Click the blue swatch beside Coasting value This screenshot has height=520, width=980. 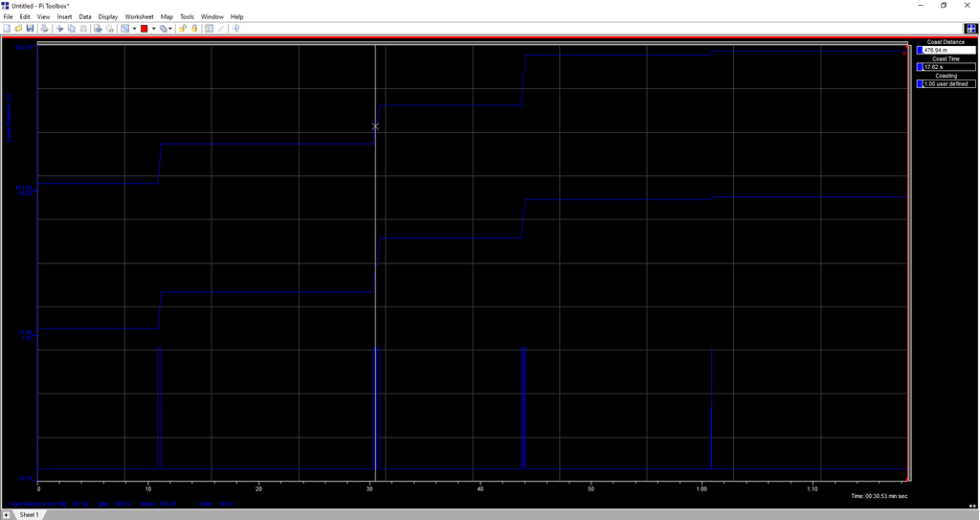920,84
